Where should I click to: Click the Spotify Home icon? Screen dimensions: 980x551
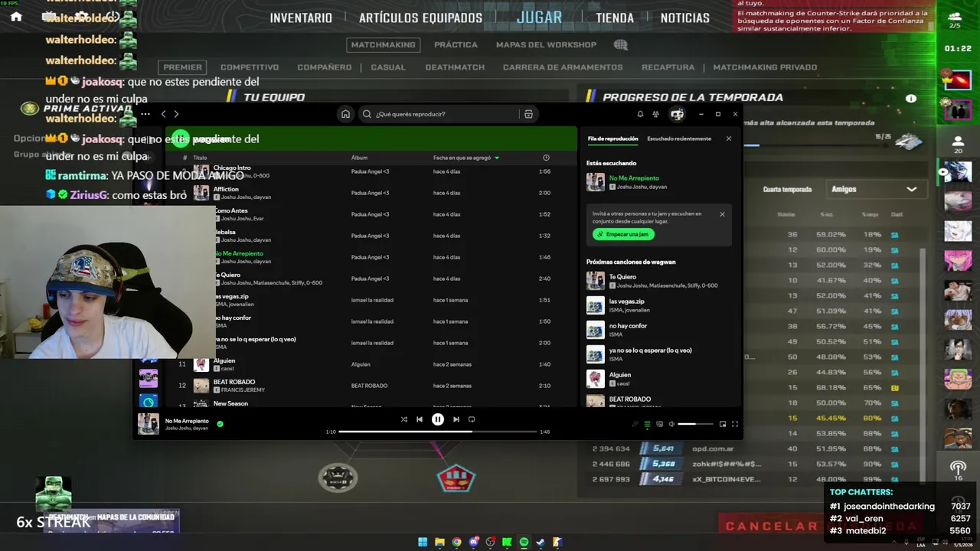pyautogui.click(x=345, y=114)
